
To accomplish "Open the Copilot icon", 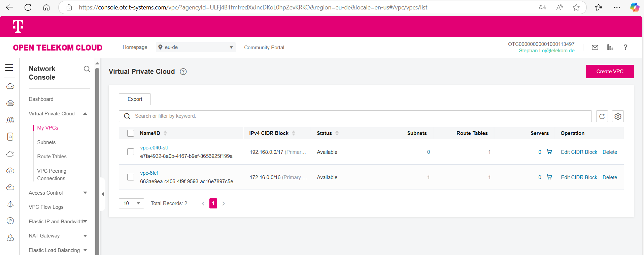I will pyautogui.click(x=635, y=7).
